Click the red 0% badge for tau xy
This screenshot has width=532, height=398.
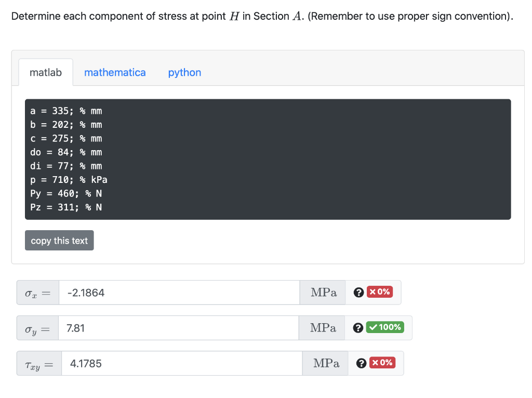(x=382, y=362)
